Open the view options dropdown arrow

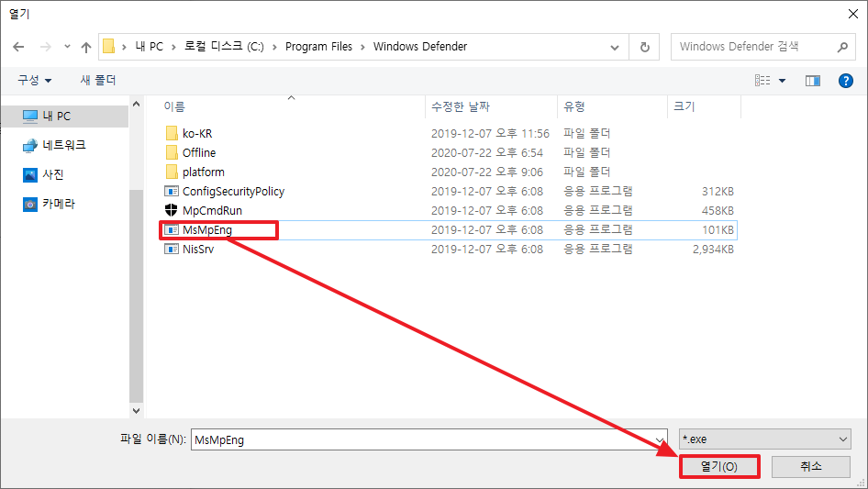click(782, 81)
